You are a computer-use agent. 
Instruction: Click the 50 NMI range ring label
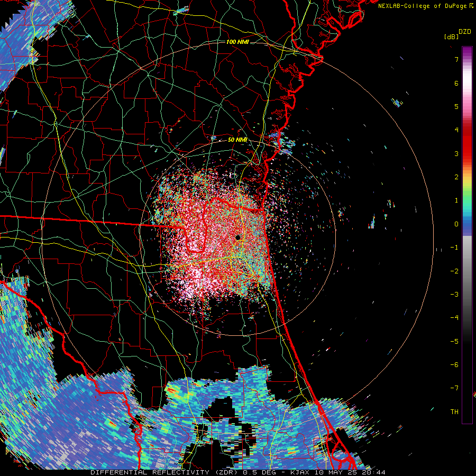click(237, 140)
